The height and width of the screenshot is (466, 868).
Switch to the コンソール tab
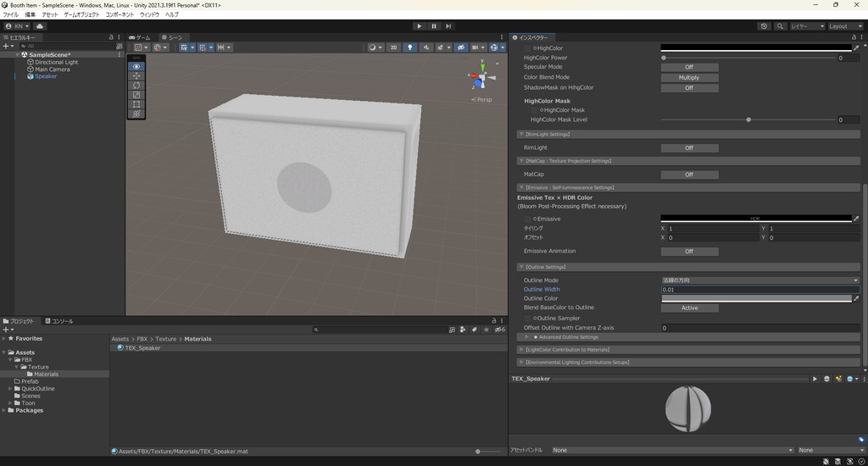coord(59,321)
